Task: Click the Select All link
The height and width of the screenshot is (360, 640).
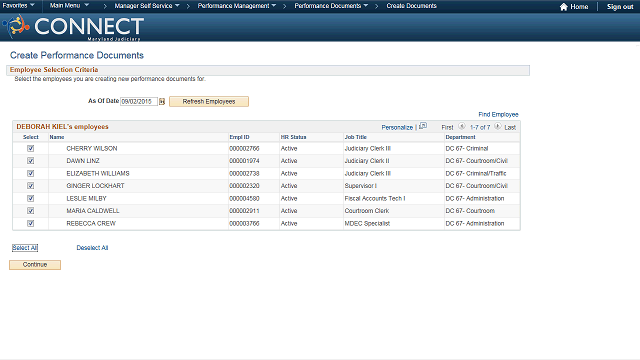Action: tap(25, 248)
